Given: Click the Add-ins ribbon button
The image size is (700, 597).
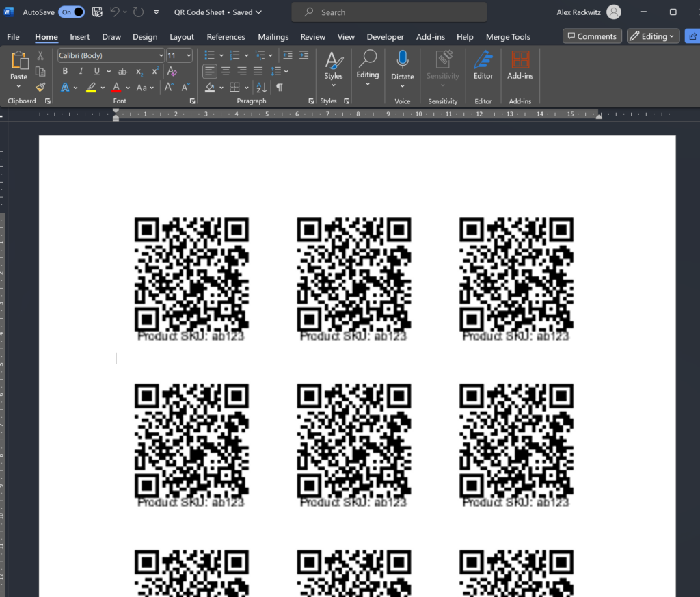Looking at the screenshot, I should (520, 65).
